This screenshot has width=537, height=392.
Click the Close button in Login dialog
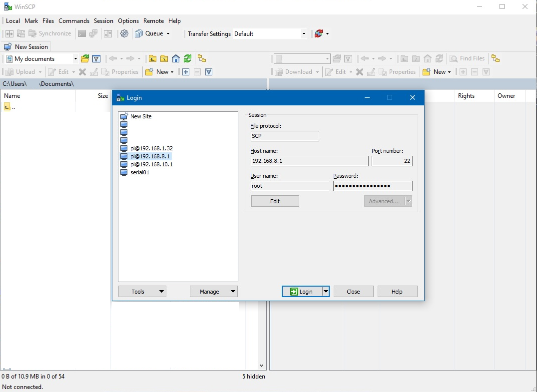[x=353, y=292]
